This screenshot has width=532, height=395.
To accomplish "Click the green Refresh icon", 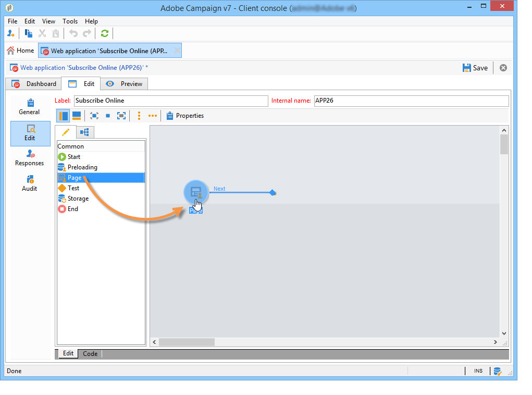I will (x=105, y=33).
